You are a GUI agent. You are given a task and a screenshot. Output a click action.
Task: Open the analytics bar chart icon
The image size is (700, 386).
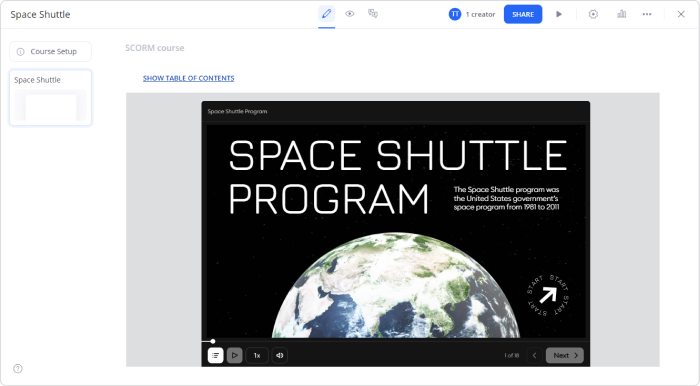pyautogui.click(x=621, y=14)
